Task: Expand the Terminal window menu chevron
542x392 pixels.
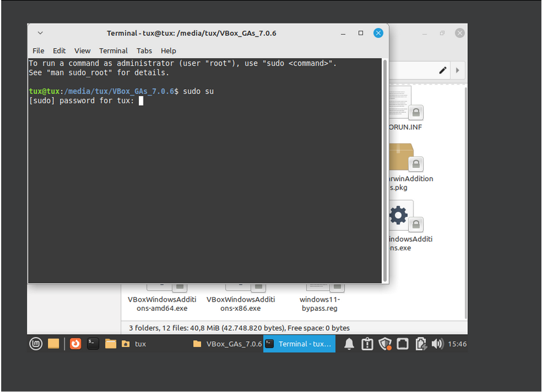Action: [40, 33]
